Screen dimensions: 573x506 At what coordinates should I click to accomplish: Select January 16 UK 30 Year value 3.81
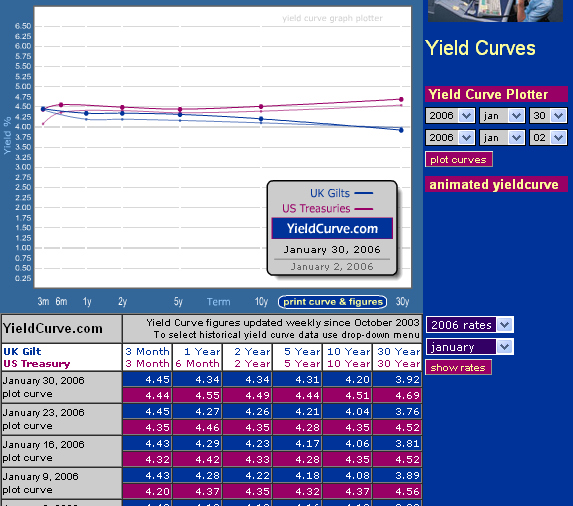click(x=397, y=444)
